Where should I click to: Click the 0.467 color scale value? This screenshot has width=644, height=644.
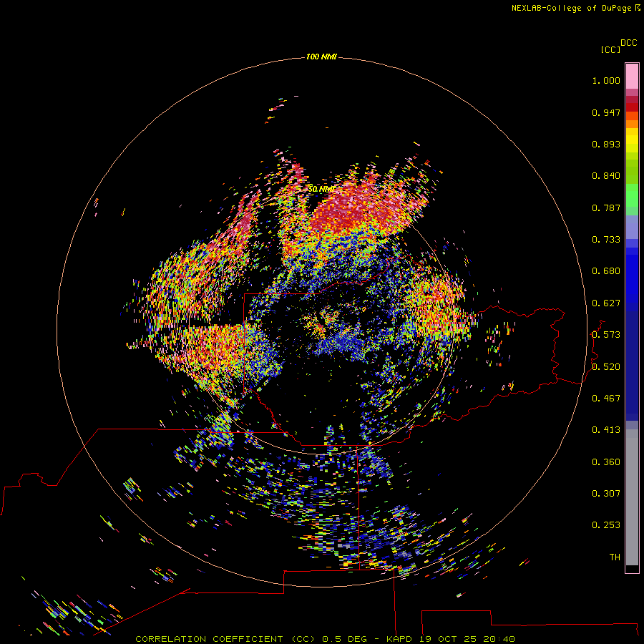pos(606,399)
